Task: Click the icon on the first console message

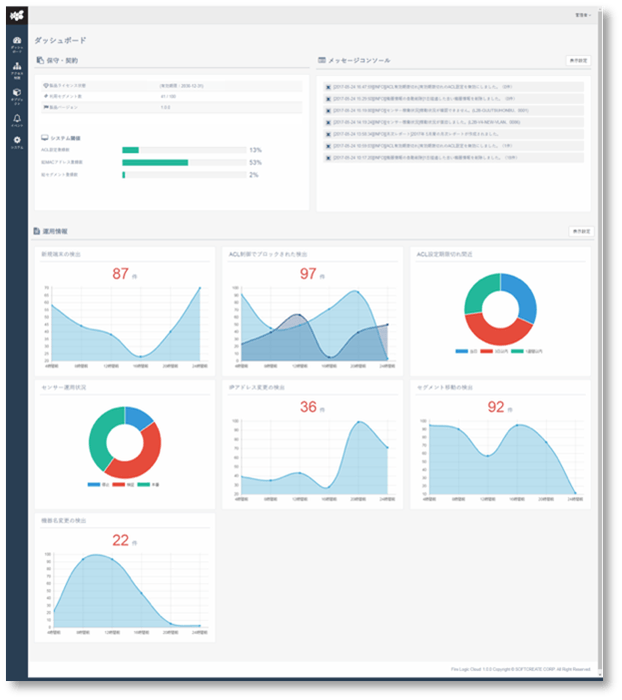Action: tap(328, 87)
